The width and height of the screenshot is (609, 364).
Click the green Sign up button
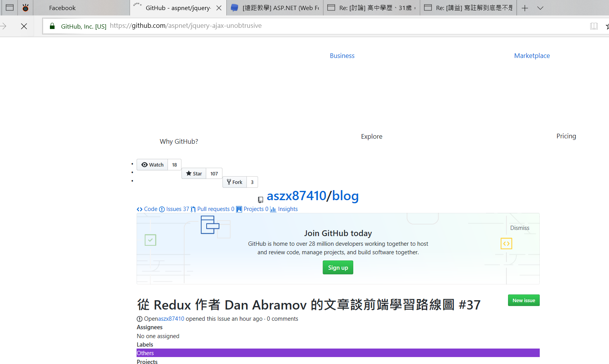[x=338, y=267]
